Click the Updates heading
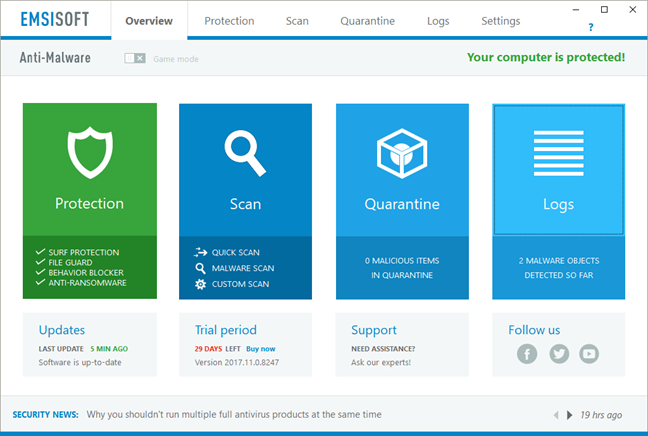Screen dimensions: 648x436 click(x=62, y=330)
